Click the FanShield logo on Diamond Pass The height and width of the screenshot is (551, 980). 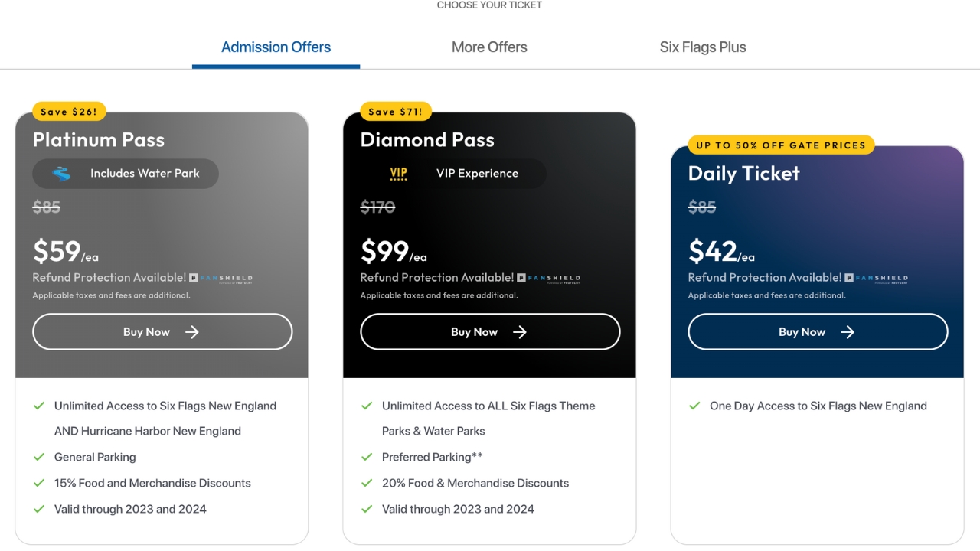548,279
